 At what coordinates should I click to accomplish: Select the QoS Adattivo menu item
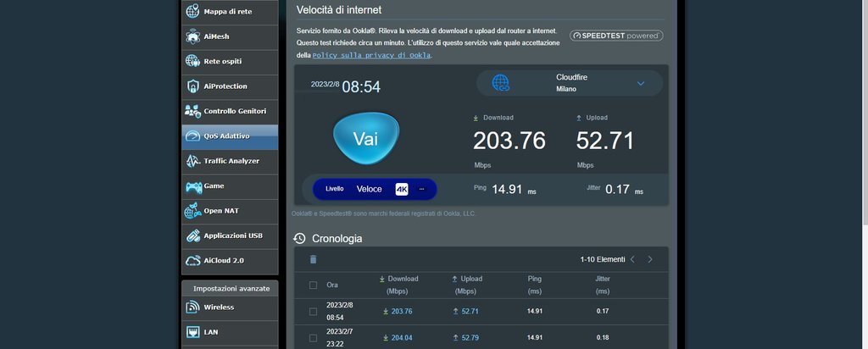click(230, 136)
